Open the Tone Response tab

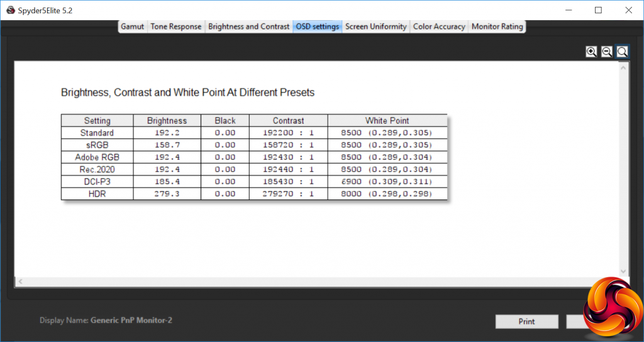pos(176,26)
